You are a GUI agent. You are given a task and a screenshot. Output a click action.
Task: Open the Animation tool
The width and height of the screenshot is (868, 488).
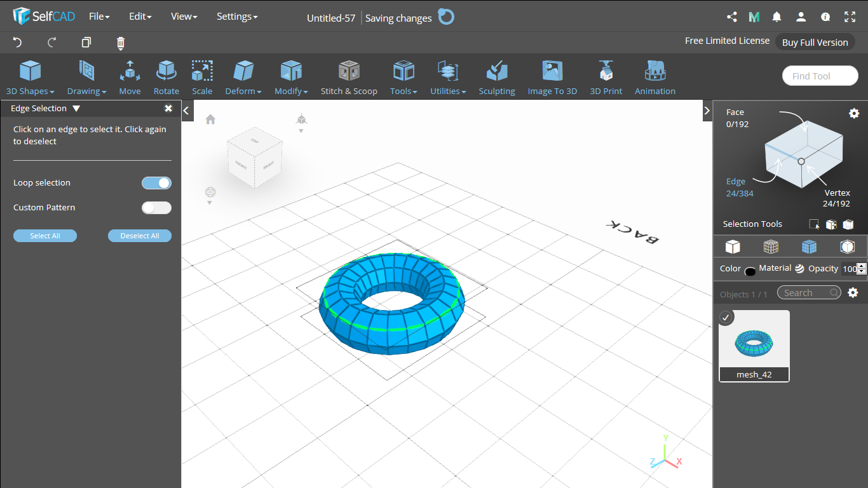pos(655,78)
